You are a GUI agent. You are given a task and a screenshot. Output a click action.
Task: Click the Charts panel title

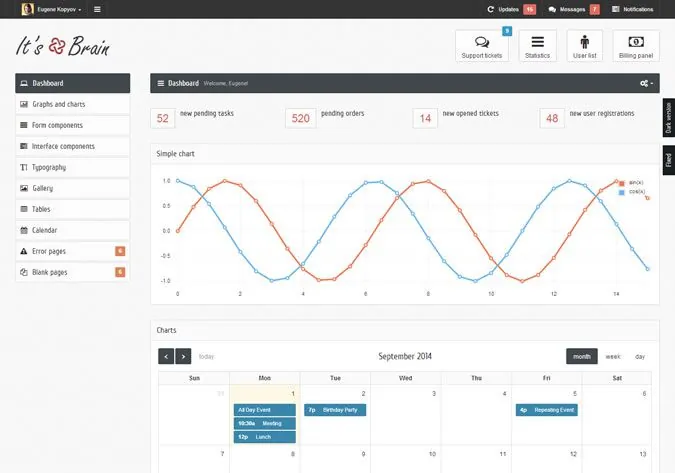tap(166, 330)
